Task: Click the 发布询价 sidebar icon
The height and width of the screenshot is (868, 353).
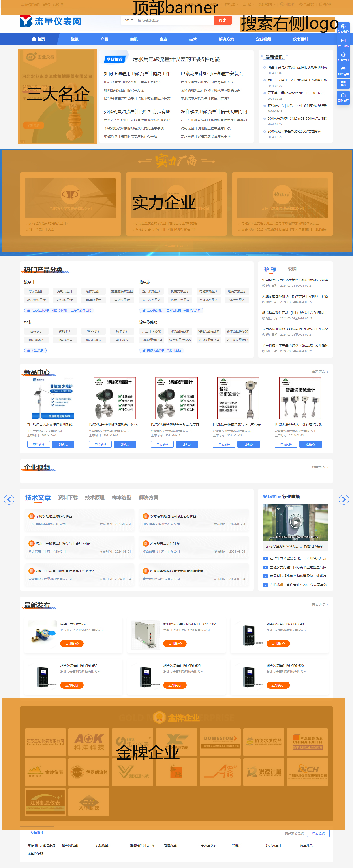Action: click(343, 28)
